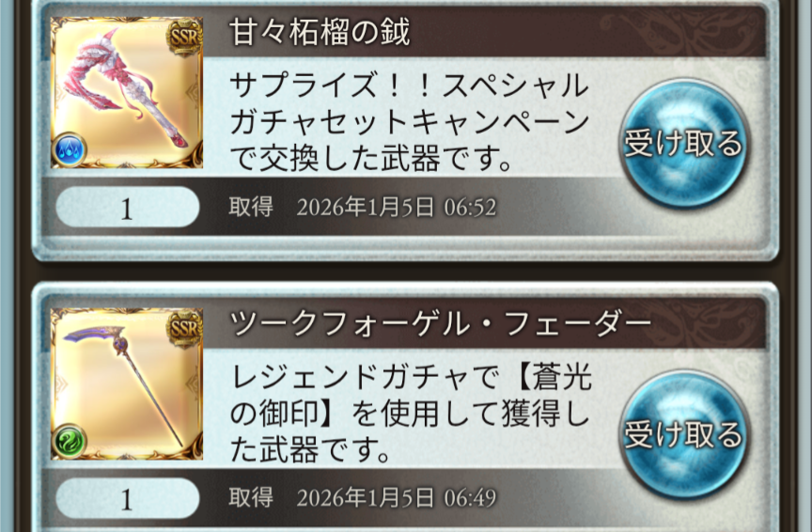Tap the 取得 label in second entry
Screen dimensions: 812x532
click(251, 497)
